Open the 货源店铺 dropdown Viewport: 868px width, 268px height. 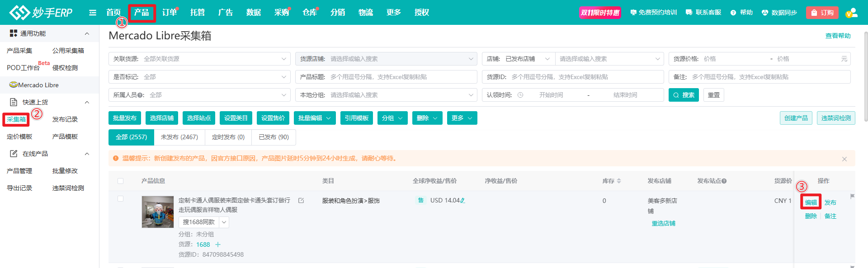click(386, 59)
